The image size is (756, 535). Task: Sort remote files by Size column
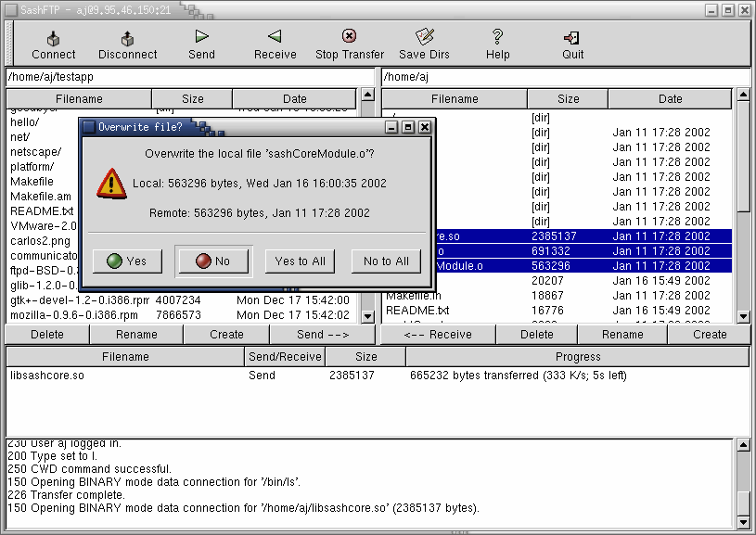pyautogui.click(x=568, y=99)
